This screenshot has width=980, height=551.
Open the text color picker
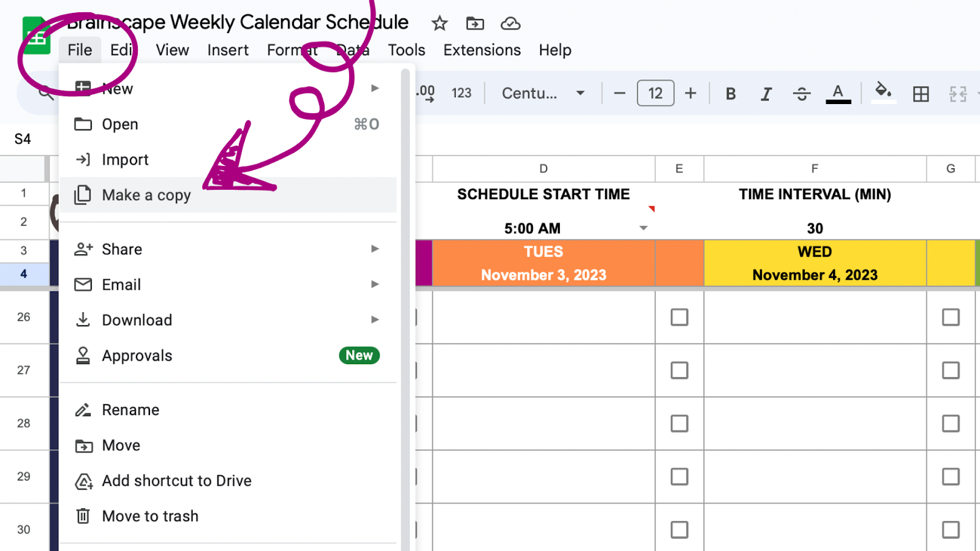tap(837, 93)
